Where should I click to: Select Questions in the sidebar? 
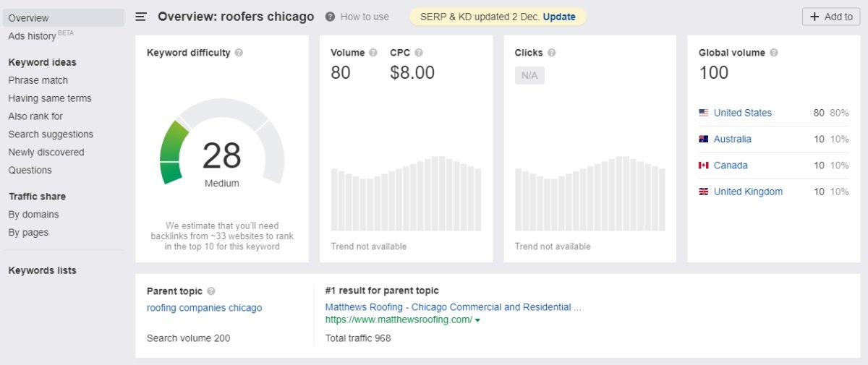30,170
